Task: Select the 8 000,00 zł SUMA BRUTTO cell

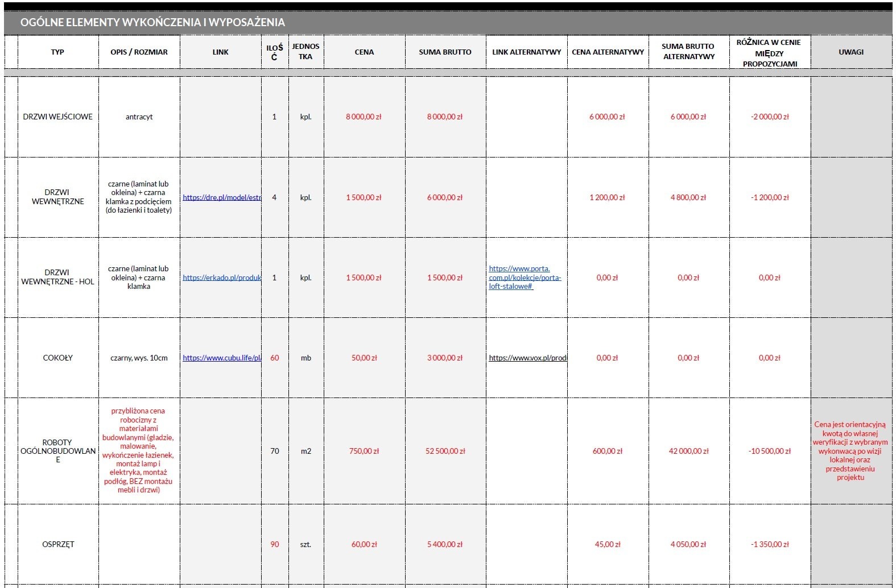Action: (x=445, y=117)
